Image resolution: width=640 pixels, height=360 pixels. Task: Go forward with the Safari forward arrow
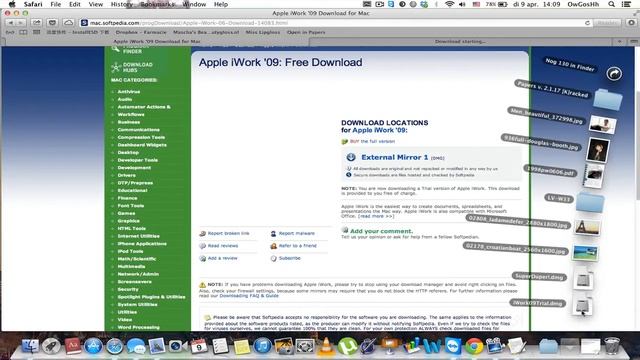(x=20, y=23)
